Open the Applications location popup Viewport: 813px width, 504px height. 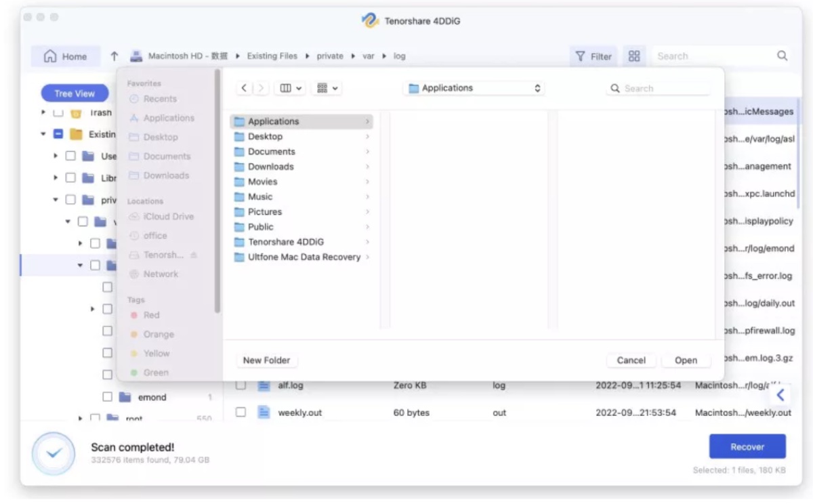(x=474, y=88)
